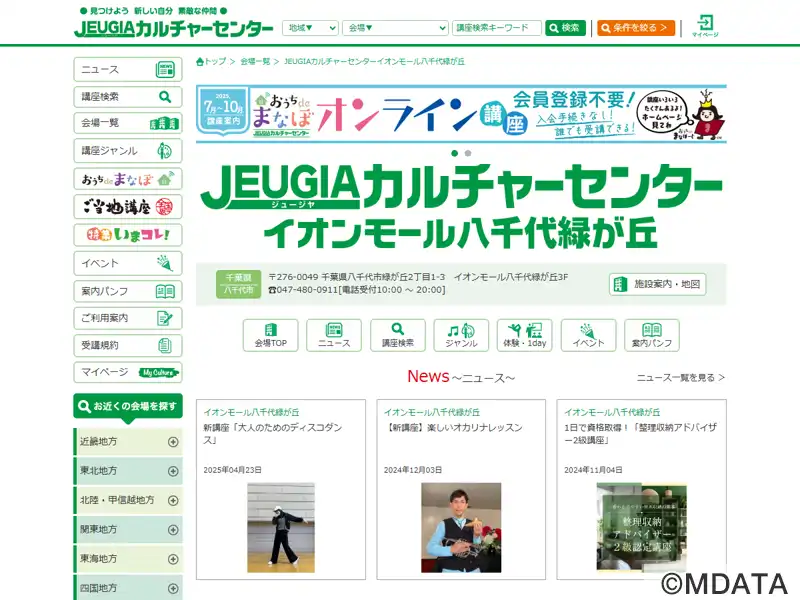The height and width of the screenshot is (600, 800).
Task: Click the イベント icon button under address
Action: [x=588, y=335]
